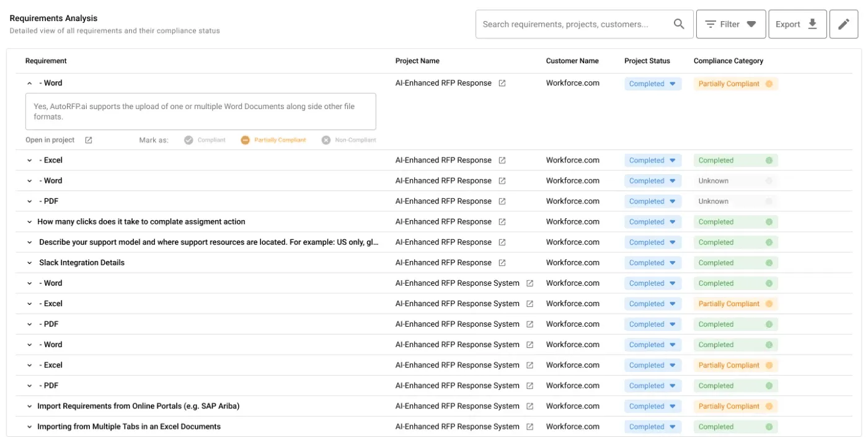Screen dimensions: 868x437
Task: Open status dropdown for 'Import Requirements from Online Portals' row
Action: 653,406
